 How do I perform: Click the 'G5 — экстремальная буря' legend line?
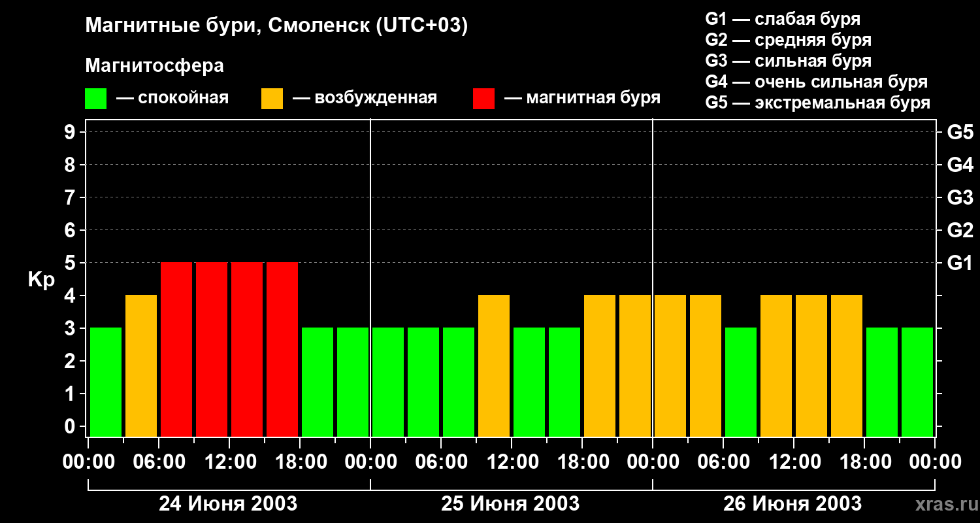pyautogui.click(x=817, y=103)
